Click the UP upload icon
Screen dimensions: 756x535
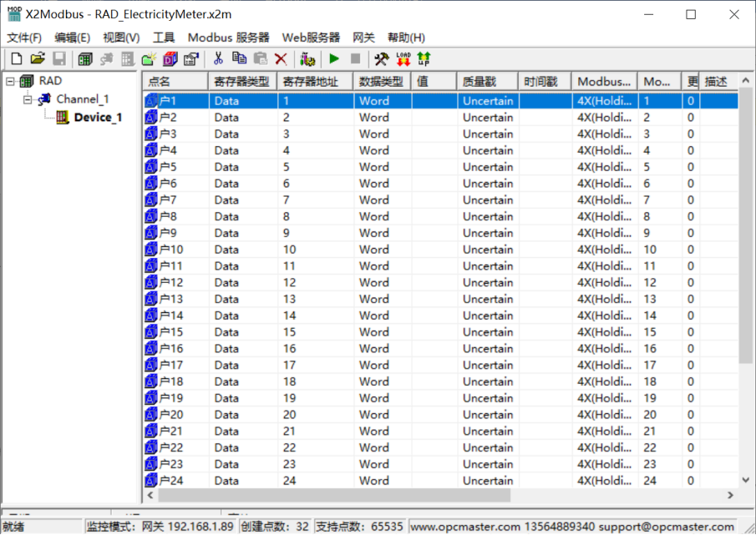[424, 59]
